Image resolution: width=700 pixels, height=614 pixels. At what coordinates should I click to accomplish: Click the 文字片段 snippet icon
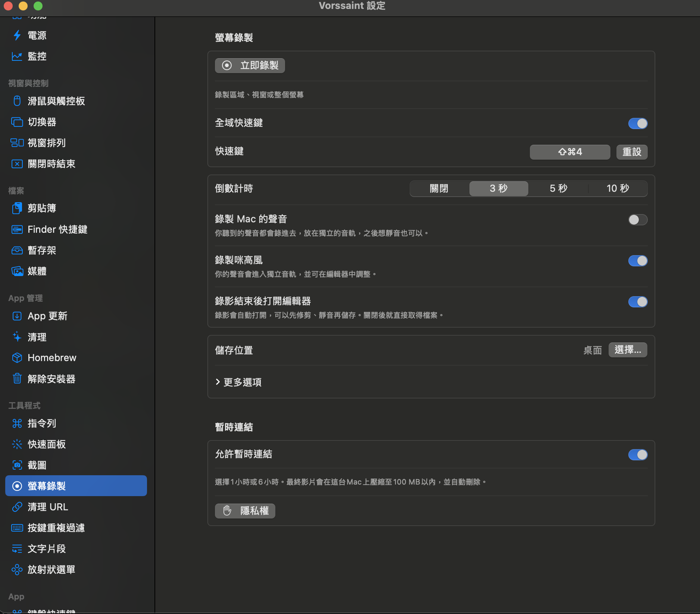tap(17, 549)
